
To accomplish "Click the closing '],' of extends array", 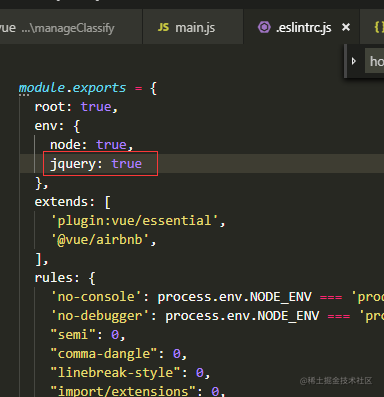I will coord(42,259).
